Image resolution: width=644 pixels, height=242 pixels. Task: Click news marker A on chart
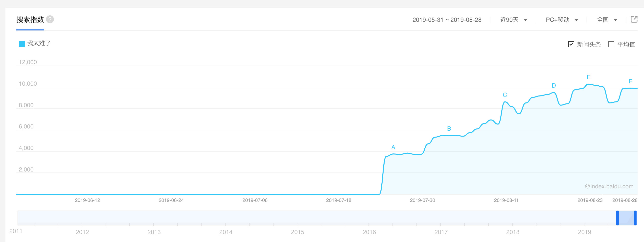pyautogui.click(x=393, y=147)
